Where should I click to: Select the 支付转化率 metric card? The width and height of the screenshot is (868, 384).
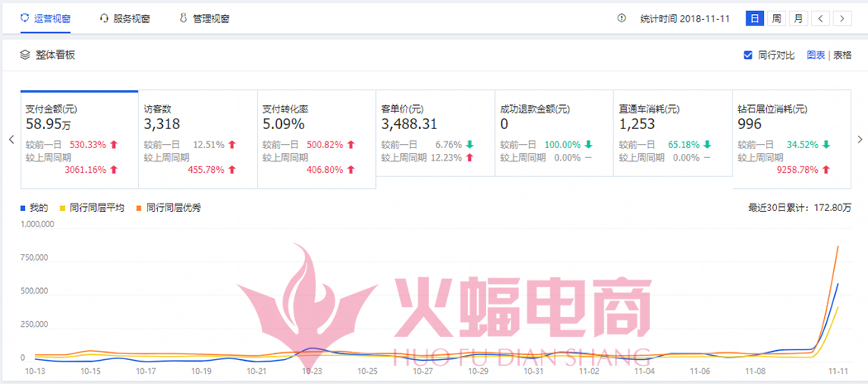pos(317,139)
